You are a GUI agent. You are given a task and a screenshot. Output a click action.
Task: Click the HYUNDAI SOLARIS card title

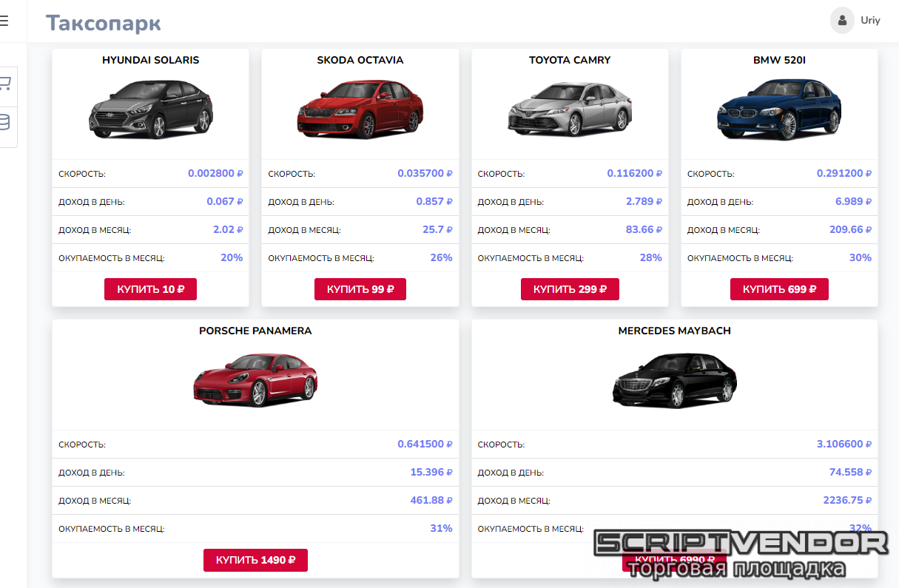(151, 60)
